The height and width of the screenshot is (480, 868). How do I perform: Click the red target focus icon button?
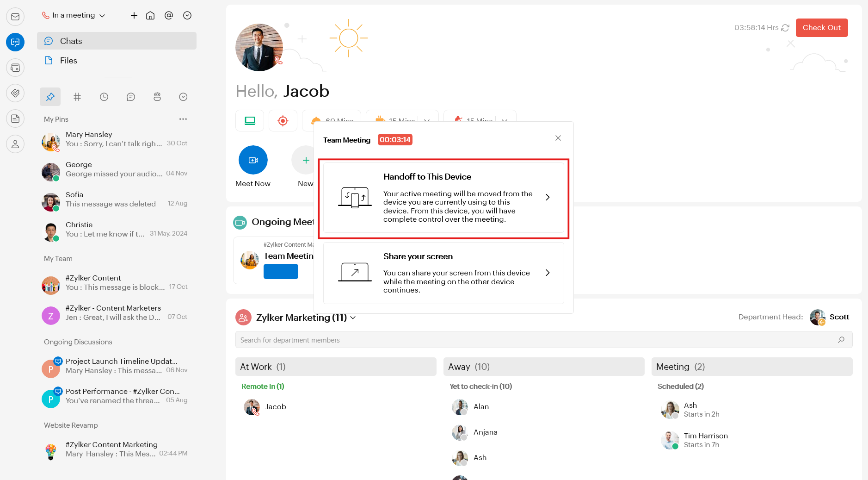(283, 121)
